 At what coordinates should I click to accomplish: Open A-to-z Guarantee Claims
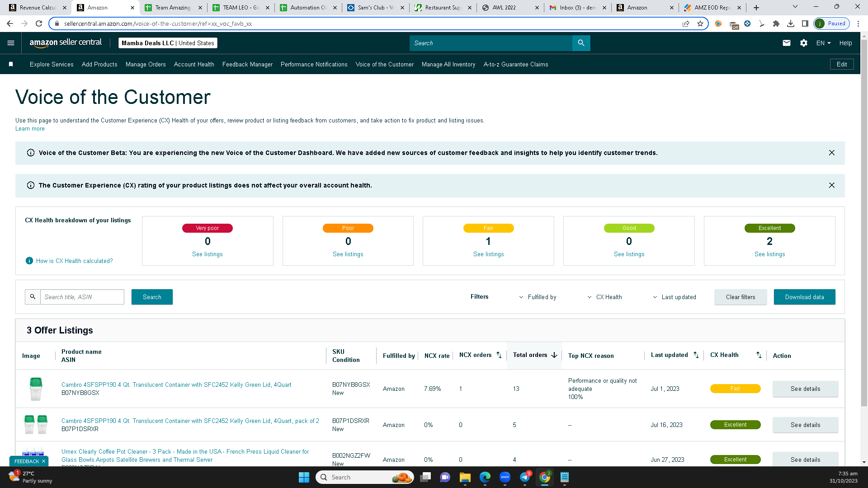pos(516,64)
